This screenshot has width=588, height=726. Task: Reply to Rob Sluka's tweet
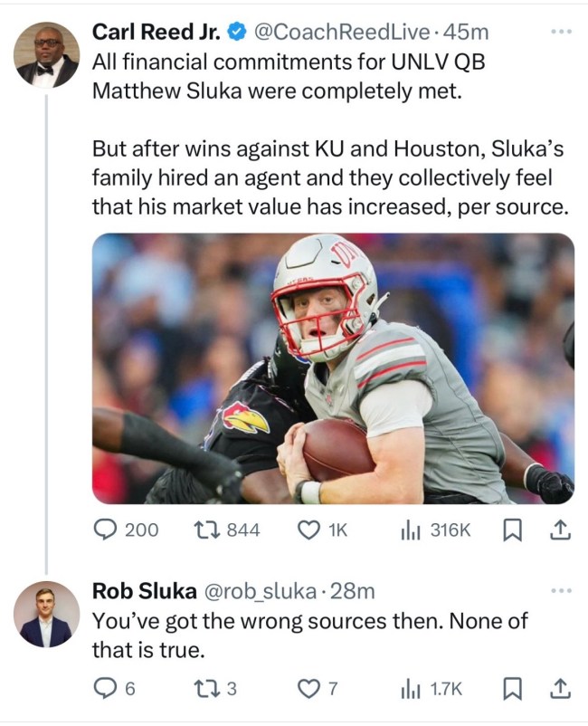tap(100, 683)
